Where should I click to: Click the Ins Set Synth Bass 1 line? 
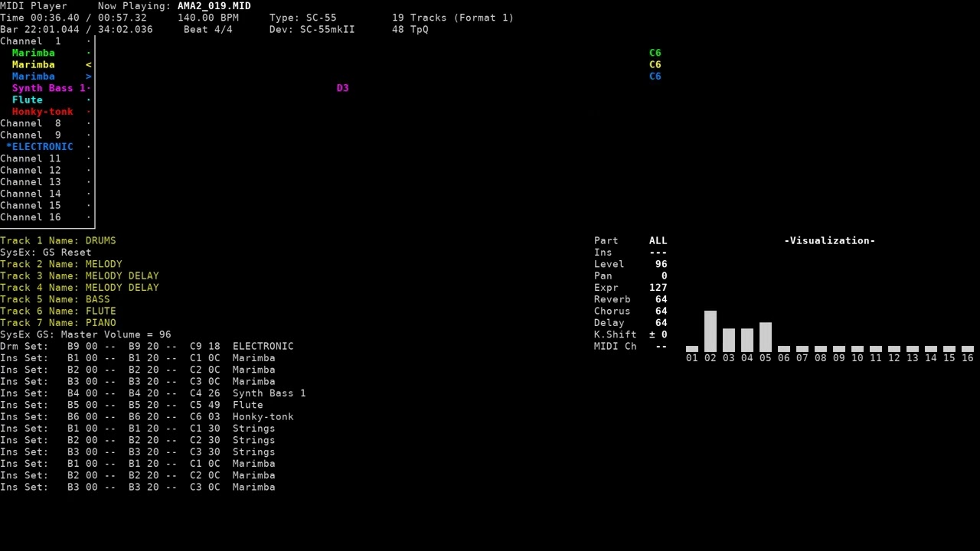coord(153,393)
